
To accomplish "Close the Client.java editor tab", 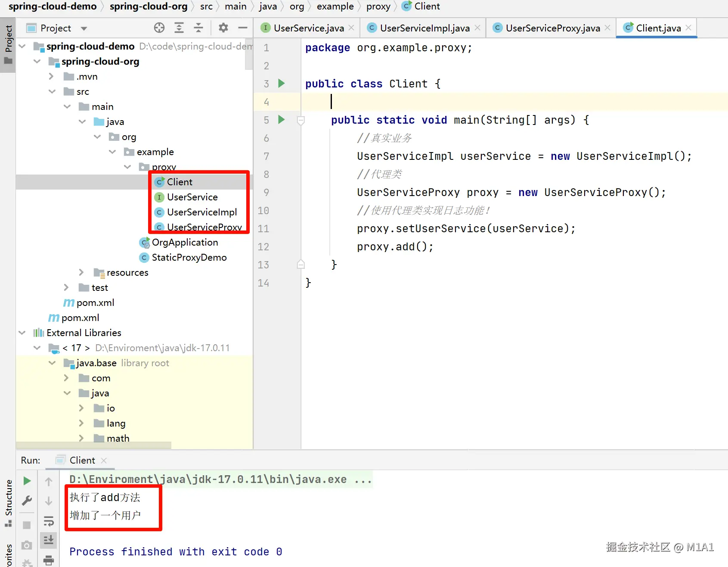I will coord(688,28).
